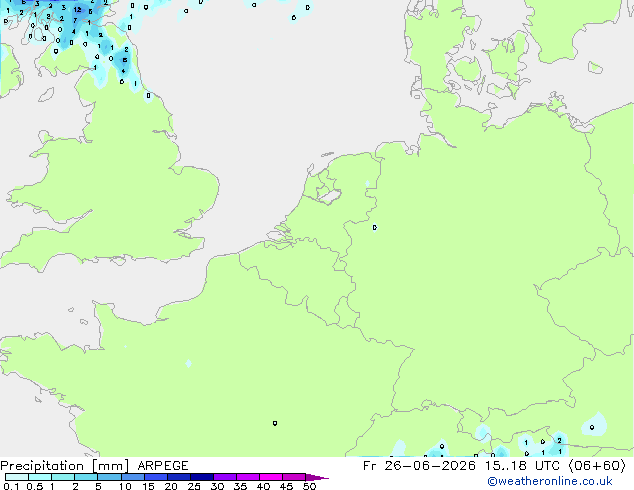Select the 45–50 mm legend swatch
The height and width of the screenshot is (490, 634).
pos(294,477)
